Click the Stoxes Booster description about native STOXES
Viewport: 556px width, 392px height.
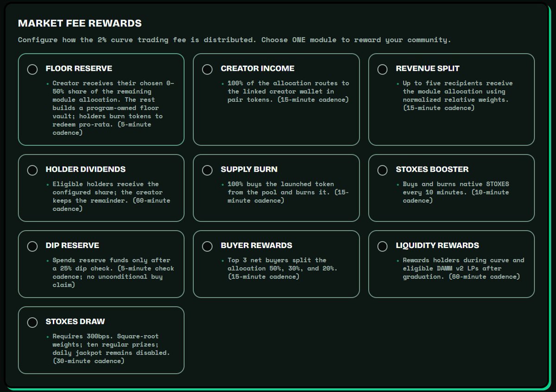(x=456, y=192)
